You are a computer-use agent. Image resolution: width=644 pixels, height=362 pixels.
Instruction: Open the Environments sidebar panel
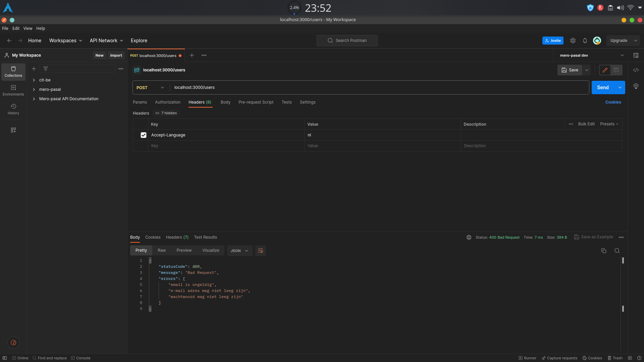tap(13, 90)
